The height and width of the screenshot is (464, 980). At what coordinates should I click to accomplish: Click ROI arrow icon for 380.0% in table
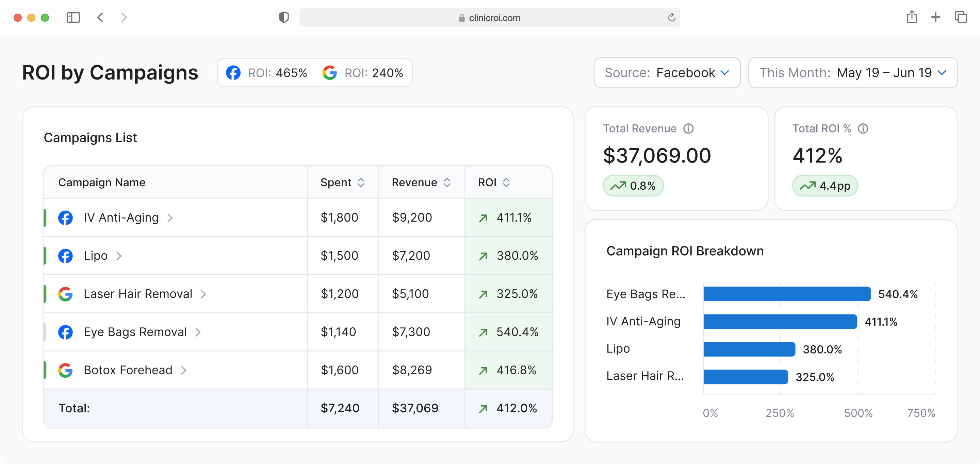coord(483,256)
